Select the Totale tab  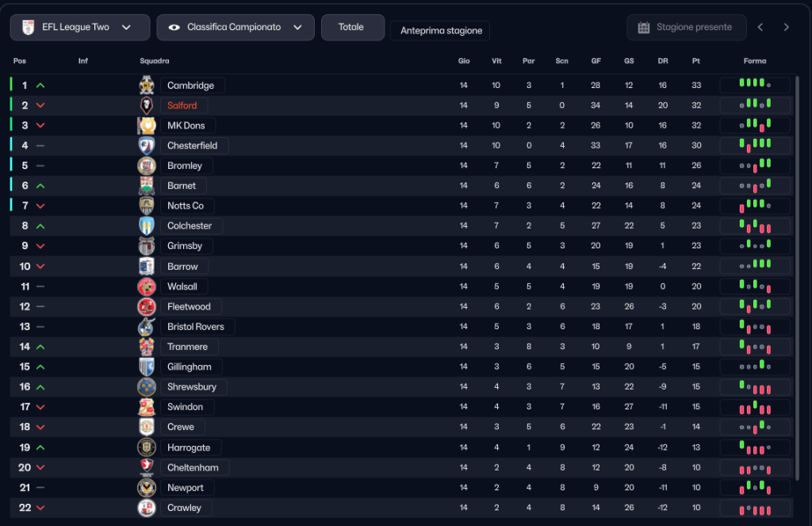coord(351,27)
